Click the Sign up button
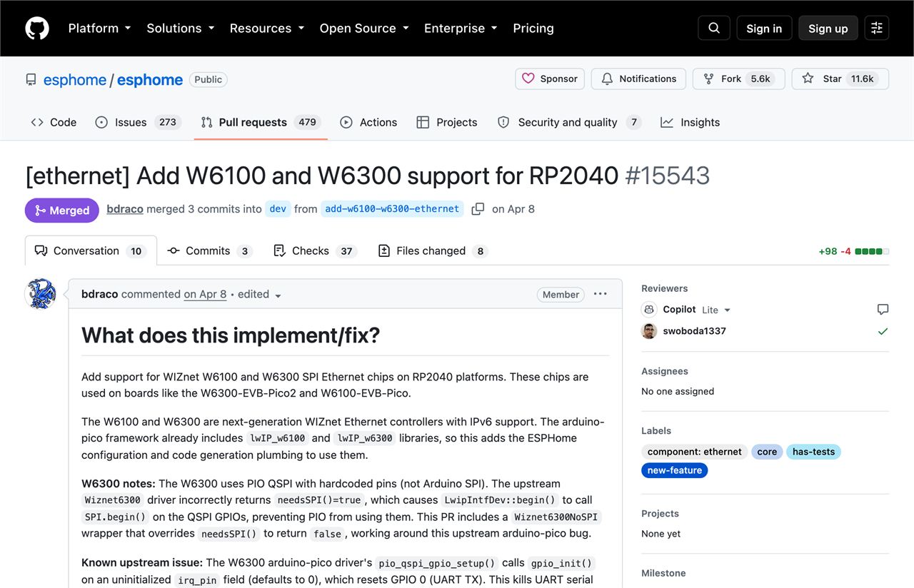The image size is (914, 588). pos(828,29)
